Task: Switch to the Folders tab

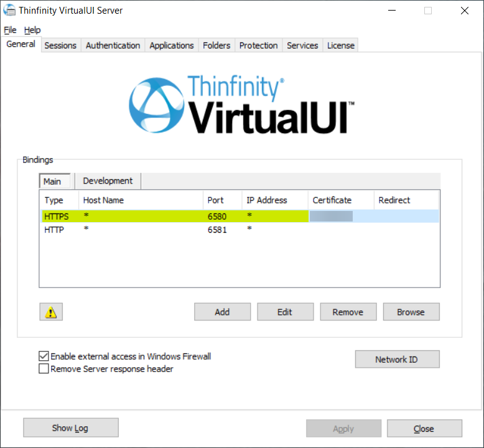Action: 216,45
